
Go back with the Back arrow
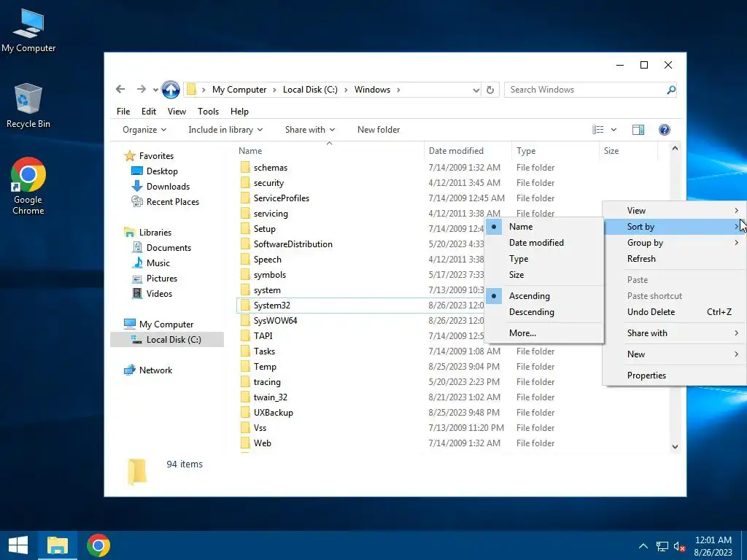coord(120,89)
